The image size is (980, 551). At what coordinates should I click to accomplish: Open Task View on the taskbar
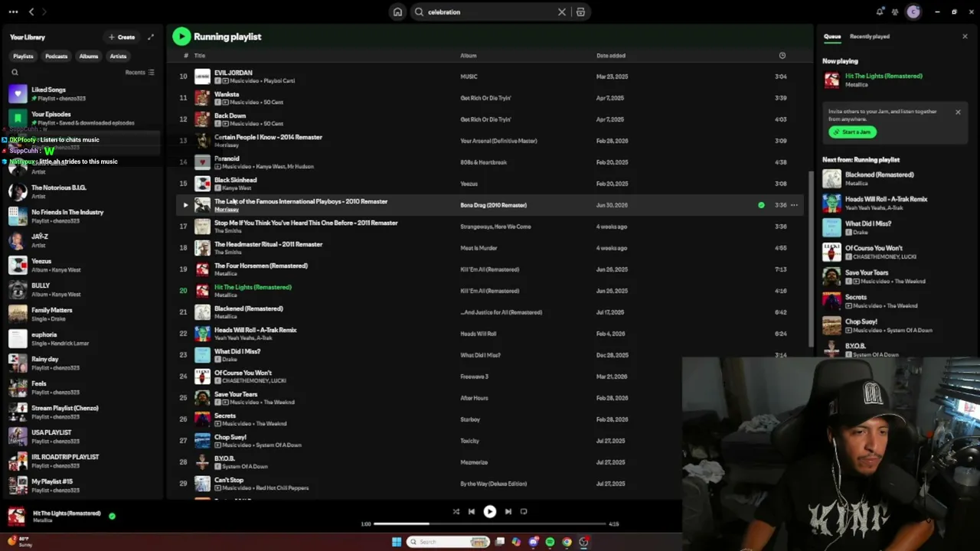[x=500, y=542]
